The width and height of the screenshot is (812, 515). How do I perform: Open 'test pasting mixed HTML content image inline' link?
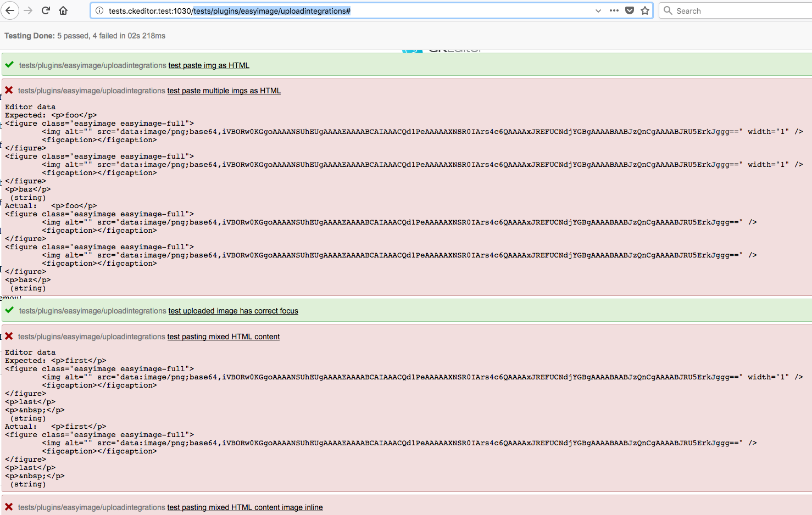click(x=245, y=507)
